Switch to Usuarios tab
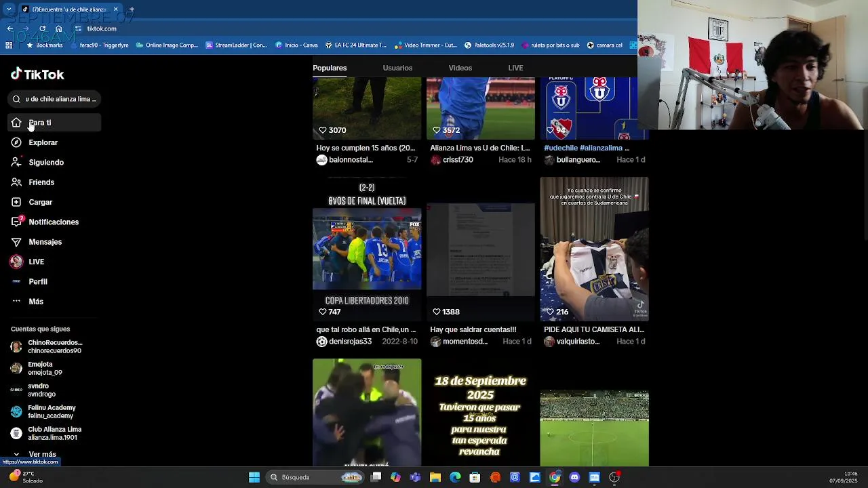The height and width of the screenshot is (488, 868). [x=397, y=68]
